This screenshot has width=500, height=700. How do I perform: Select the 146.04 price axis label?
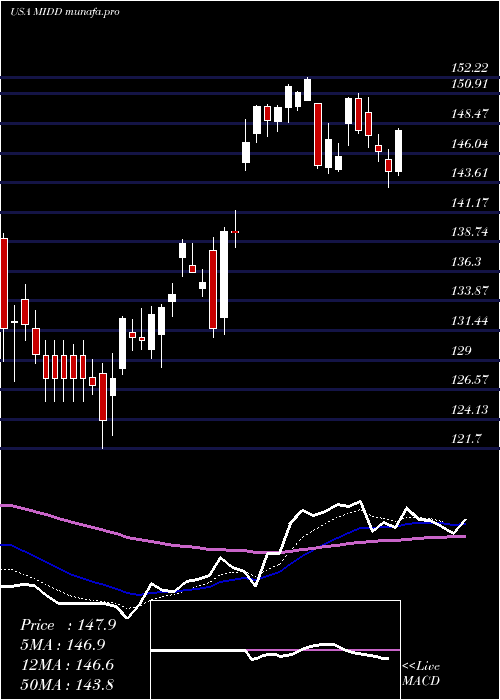[x=469, y=144]
